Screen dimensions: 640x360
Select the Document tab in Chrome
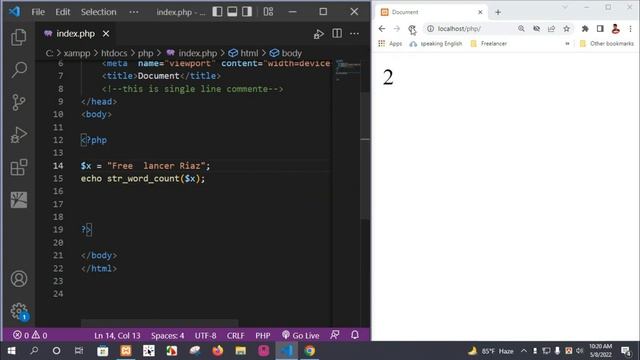431,12
